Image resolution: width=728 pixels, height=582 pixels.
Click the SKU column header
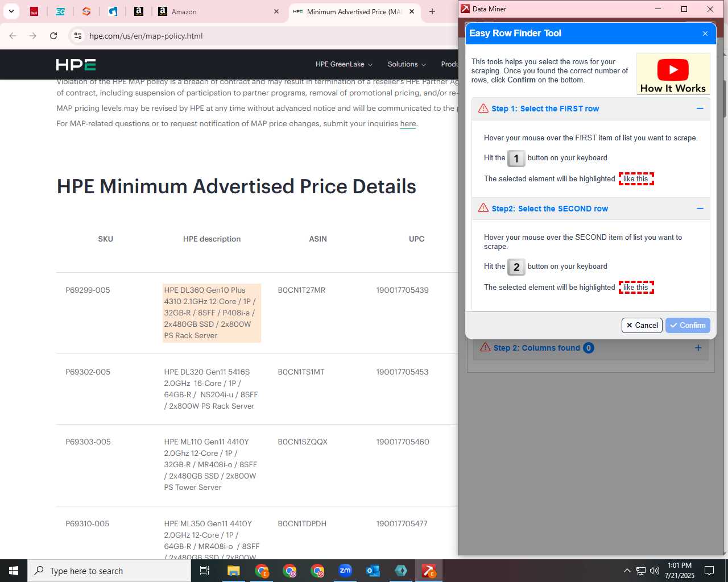[x=106, y=239]
